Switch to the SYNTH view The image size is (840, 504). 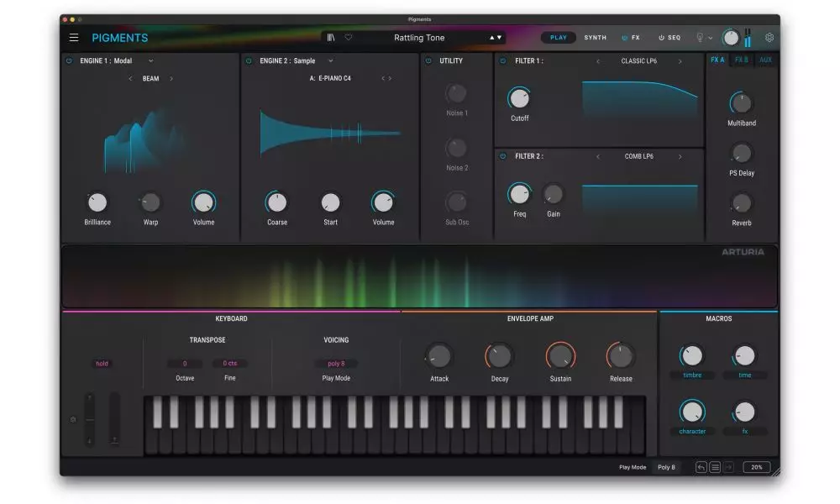tap(596, 38)
